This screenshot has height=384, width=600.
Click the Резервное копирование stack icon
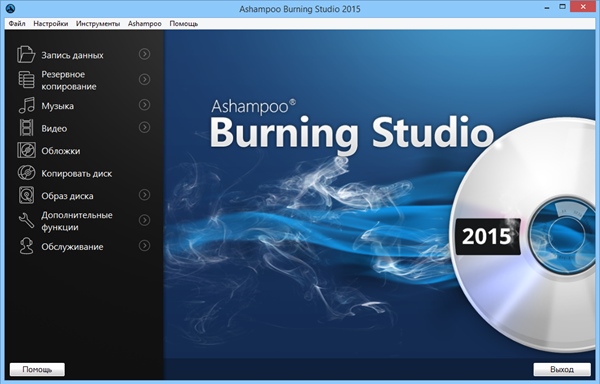tap(26, 80)
